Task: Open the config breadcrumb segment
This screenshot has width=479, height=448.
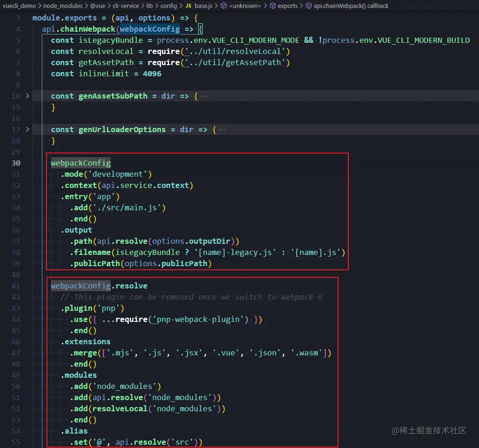Action: tap(169, 6)
